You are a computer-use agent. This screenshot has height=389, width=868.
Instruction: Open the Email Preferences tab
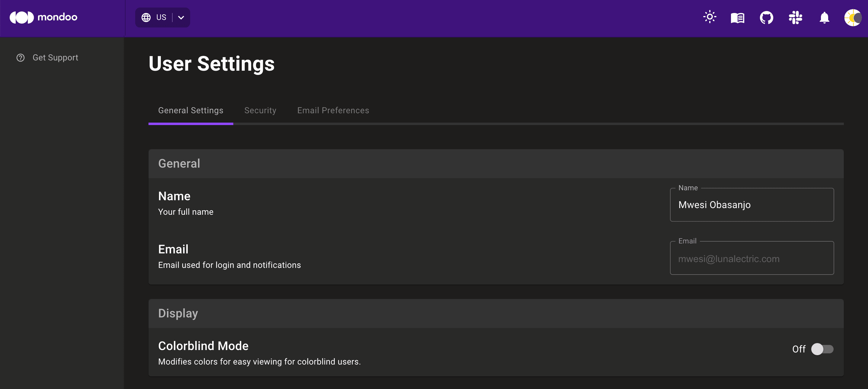click(x=333, y=110)
